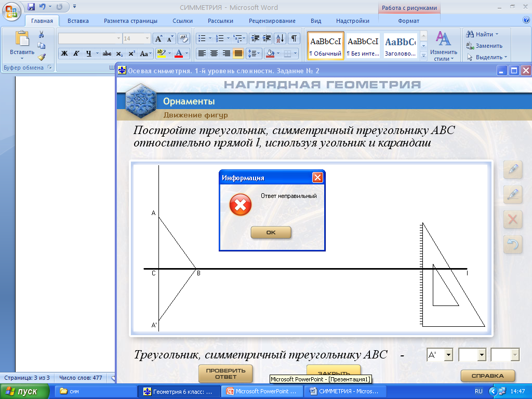Click the red X delete tool

[x=513, y=220]
